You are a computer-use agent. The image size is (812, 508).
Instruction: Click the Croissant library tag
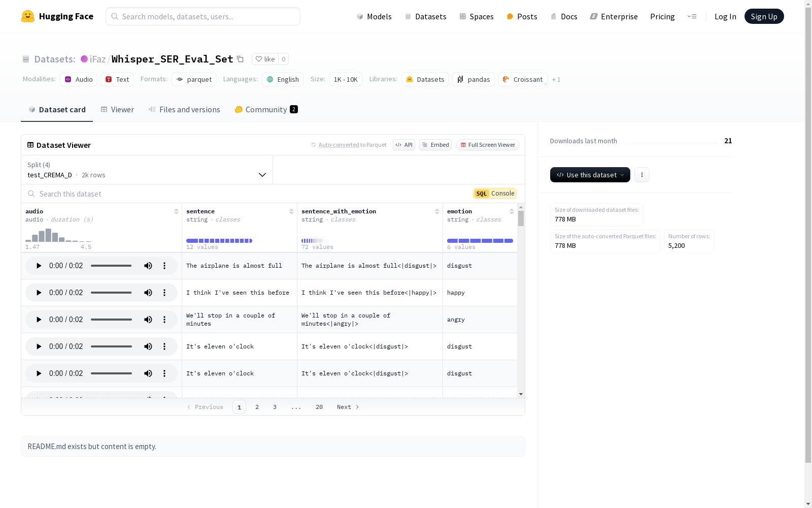click(x=523, y=79)
